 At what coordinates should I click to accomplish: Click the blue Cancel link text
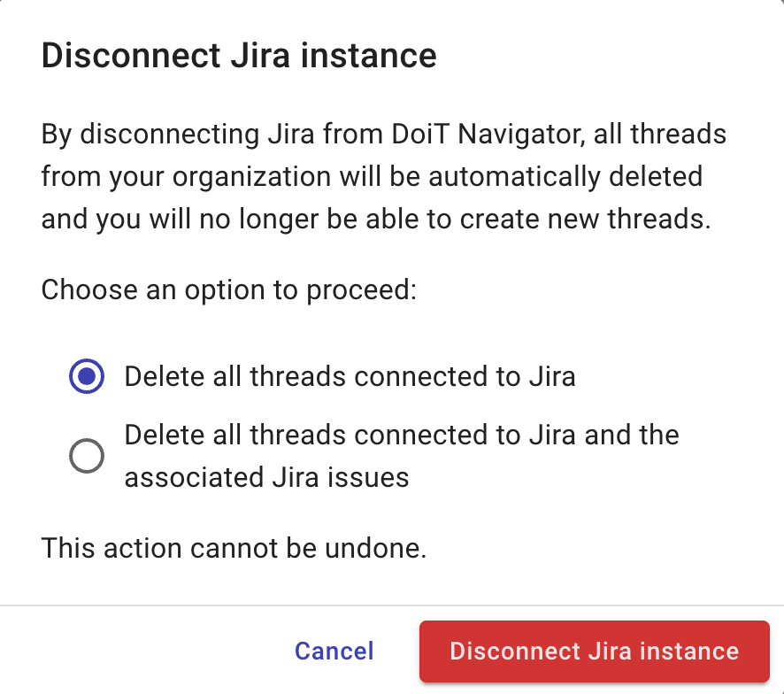tap(334, 651)
